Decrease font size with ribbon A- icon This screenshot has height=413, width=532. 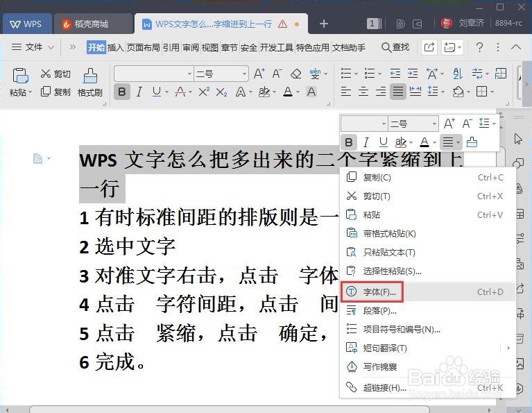click(x=277, y=74)
